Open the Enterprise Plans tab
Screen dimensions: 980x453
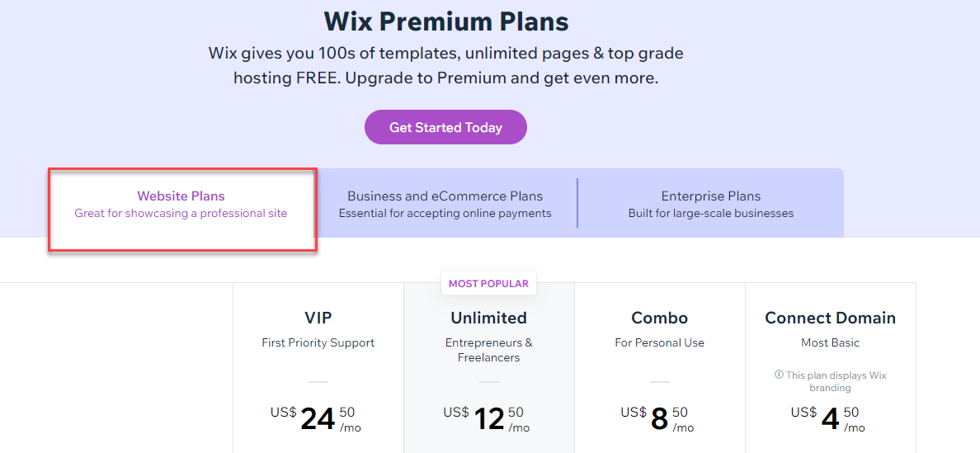(710, 204)
